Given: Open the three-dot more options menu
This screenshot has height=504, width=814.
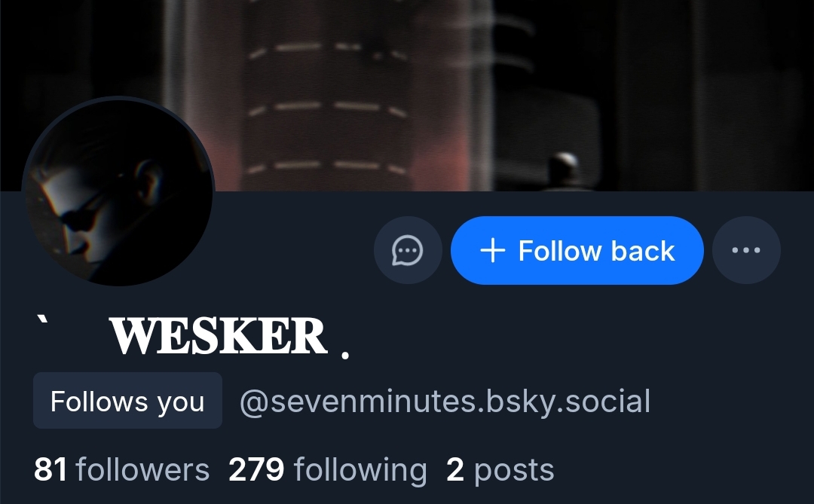Looking at the screenshot, I should [x=746, y=250].
